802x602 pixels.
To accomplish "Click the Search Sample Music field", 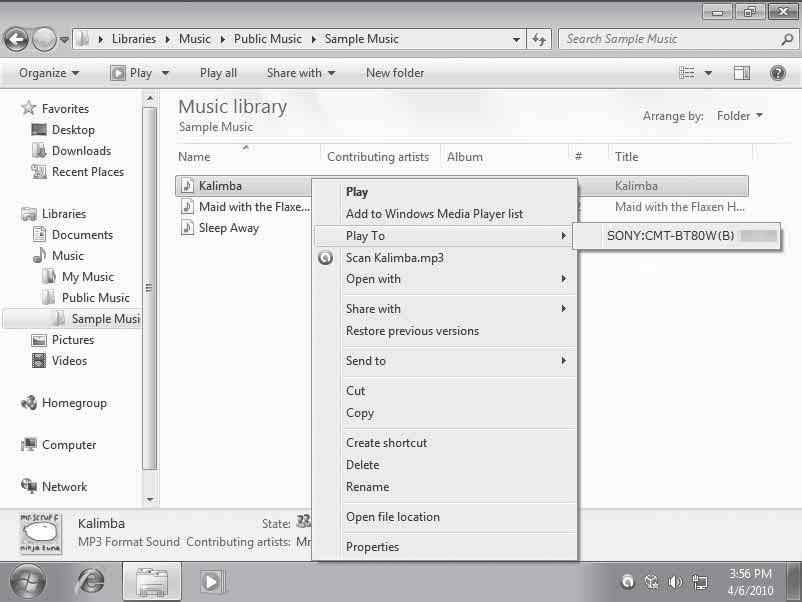I will [x=678, y=39].
